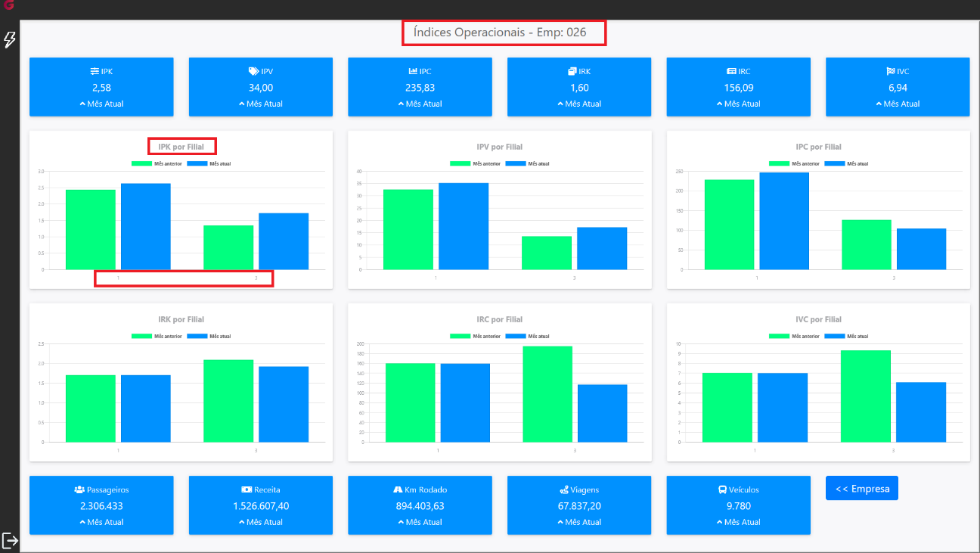Toggle Mês atual legend in IPC chart
This screenshot has height=553, width=980.
(846, 163)
